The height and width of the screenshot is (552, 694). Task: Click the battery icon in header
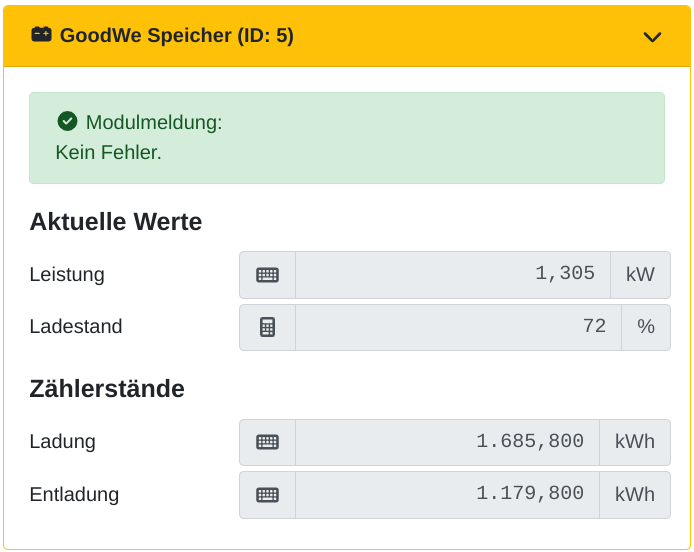[x=41, y=35]
